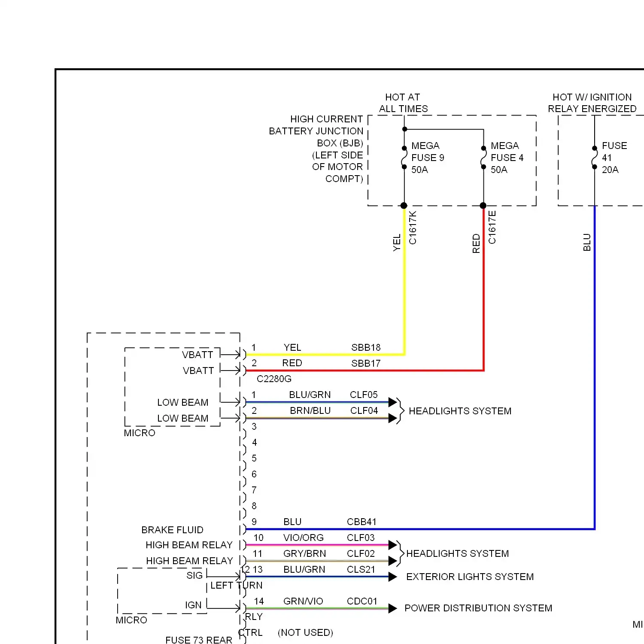
Task: Click the 'MICRO' label below the LOW BEAM box
Action: pyautogui.click(x=140, y=433)
